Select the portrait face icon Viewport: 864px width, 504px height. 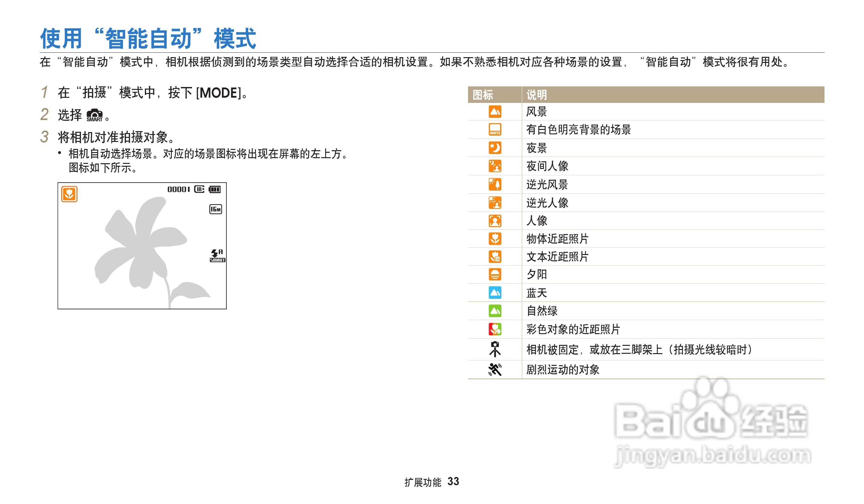coord(495,221)
